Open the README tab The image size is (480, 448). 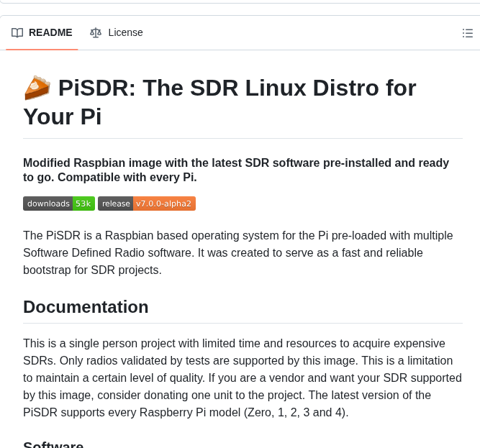(42, 32)
